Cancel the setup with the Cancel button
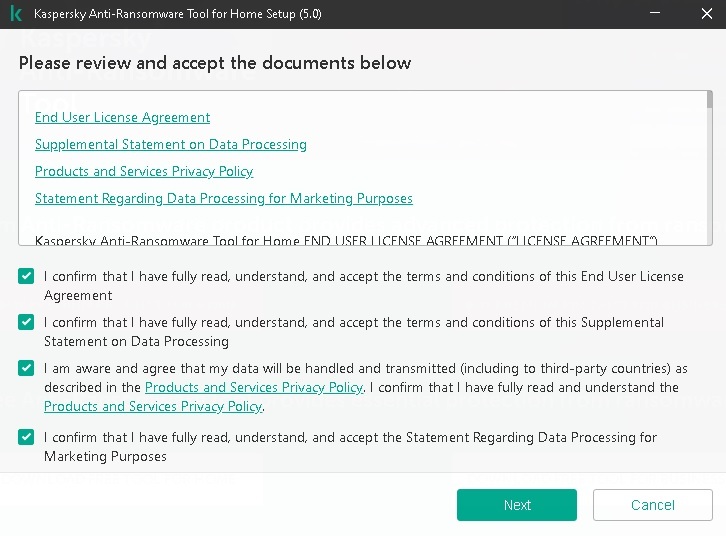 click(653, 505)
